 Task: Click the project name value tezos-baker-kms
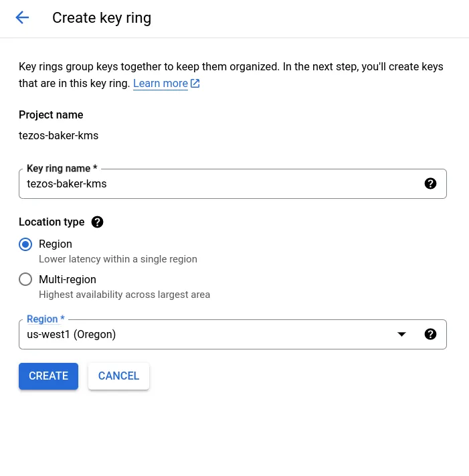59,135
